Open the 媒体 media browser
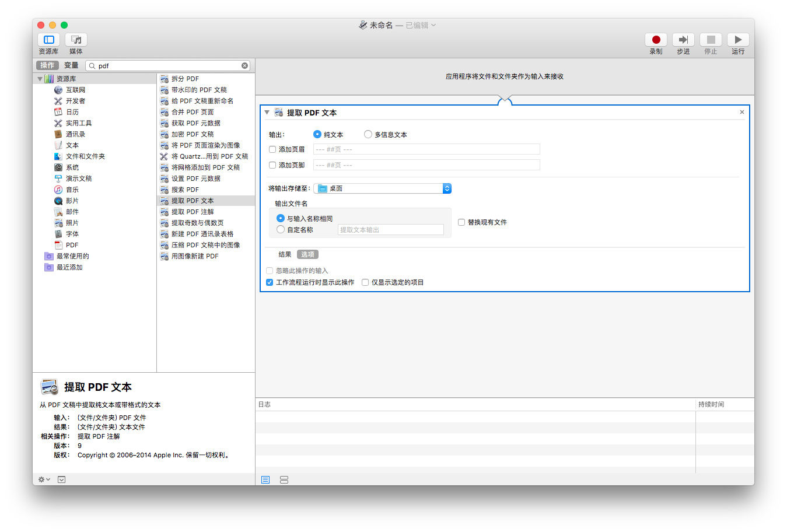The image size is (787, 532). coord(76,40)
